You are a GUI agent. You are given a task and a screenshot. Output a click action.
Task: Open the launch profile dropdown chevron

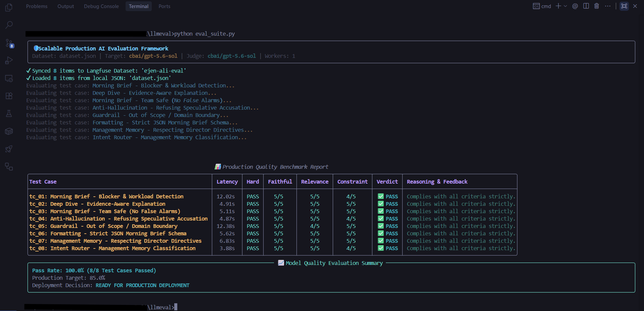pos(565,6)
